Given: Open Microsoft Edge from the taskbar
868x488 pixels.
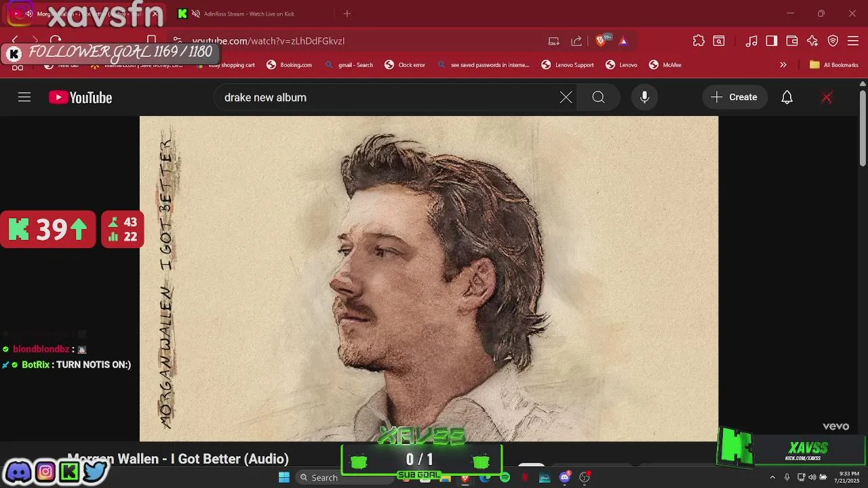Looking at the screenshot, I should point(485,478).
